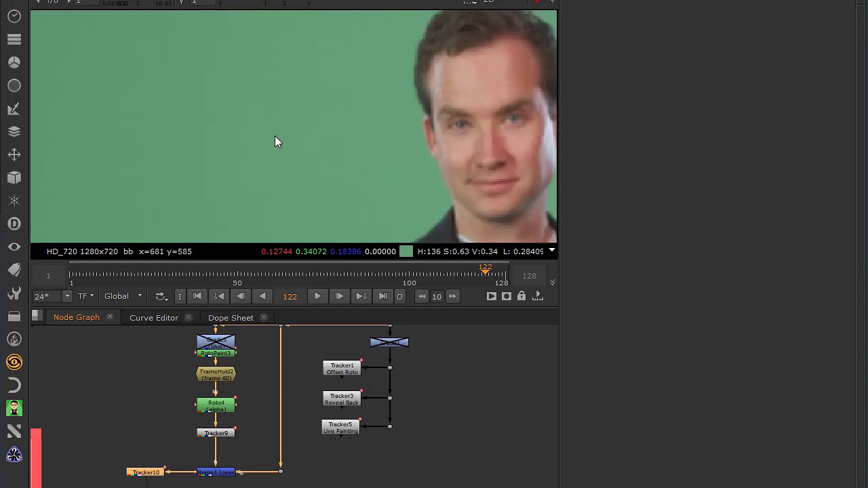Open the flipbook render icon
Image resolution: width=868 pixels, height=488 pixels.
pos(492,296)
